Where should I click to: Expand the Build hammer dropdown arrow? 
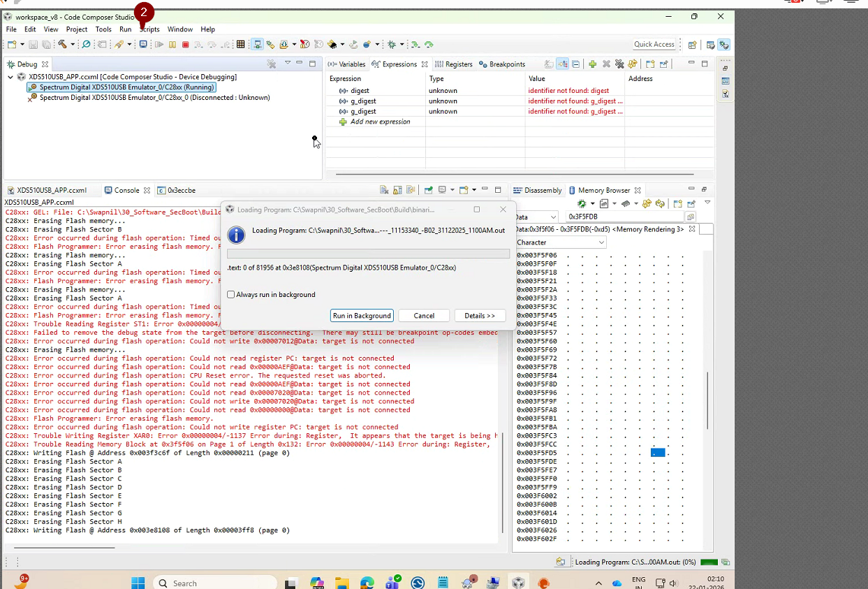coord(72,45)
